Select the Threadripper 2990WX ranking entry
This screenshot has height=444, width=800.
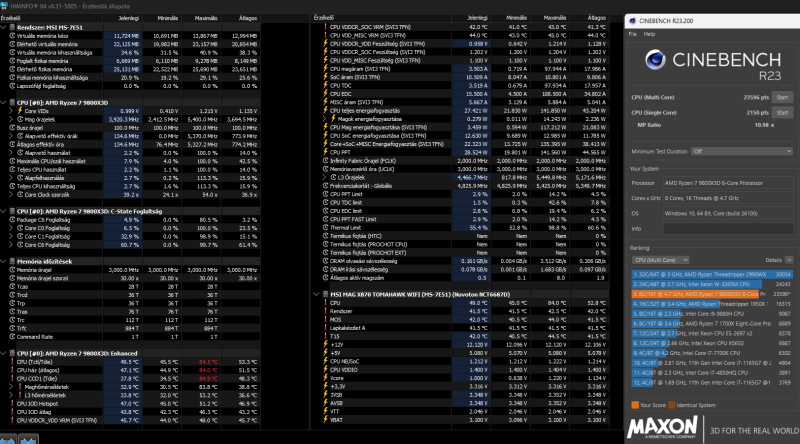click(712, 275)
